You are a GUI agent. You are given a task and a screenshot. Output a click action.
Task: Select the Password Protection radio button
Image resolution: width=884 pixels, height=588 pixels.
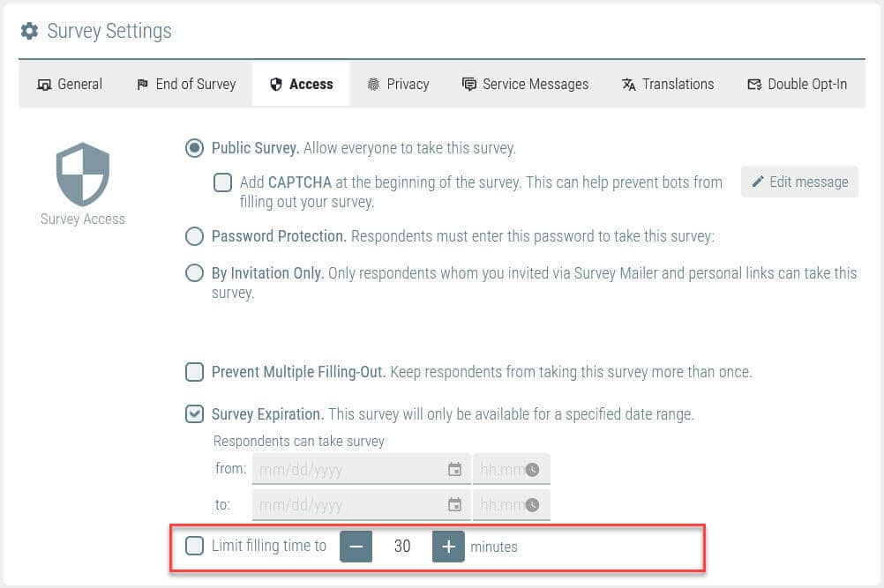coord(194,236)
